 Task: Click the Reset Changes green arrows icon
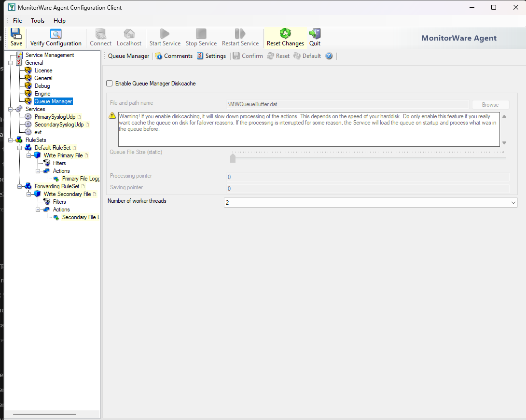[x=285, y=33]
